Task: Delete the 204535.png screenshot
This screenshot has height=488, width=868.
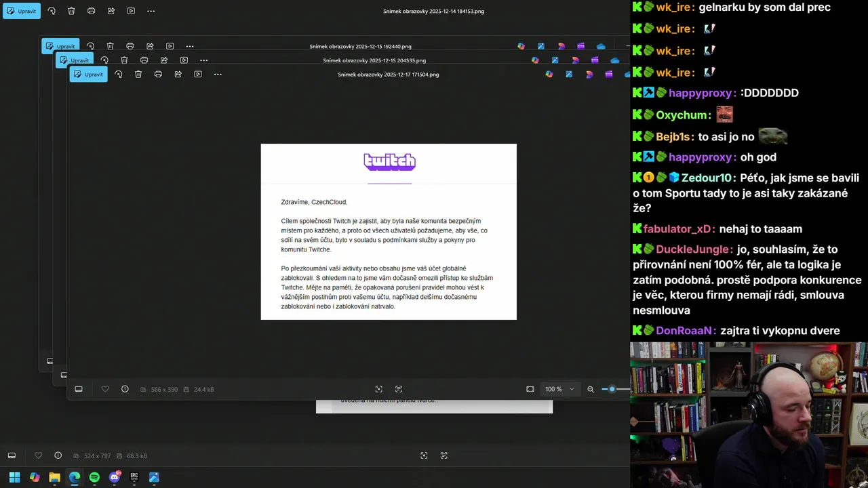Action: [x=124, y=60]
